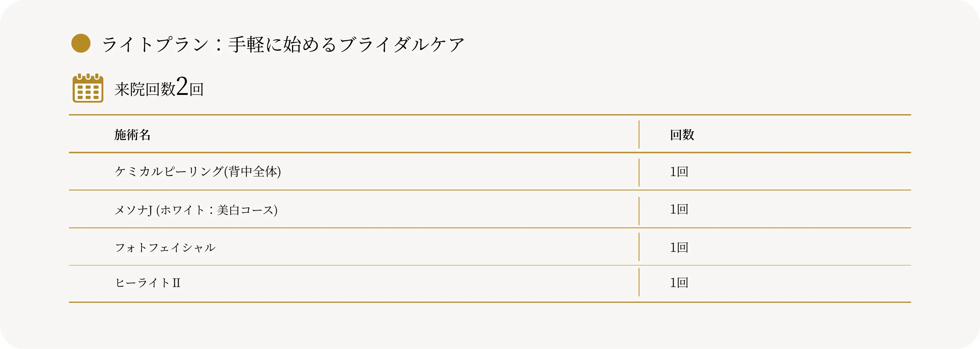Click the gold circle bullet beside the title
Screen dimensions: 980x349
81,43
